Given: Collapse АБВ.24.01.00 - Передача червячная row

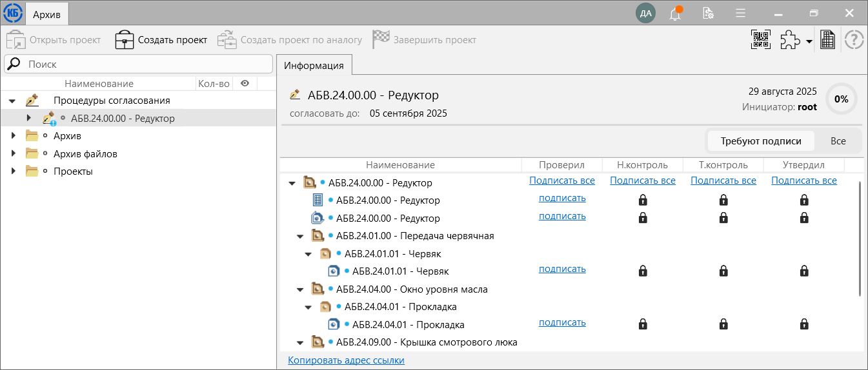Looking at the screenshot, I should coord(300,236).
